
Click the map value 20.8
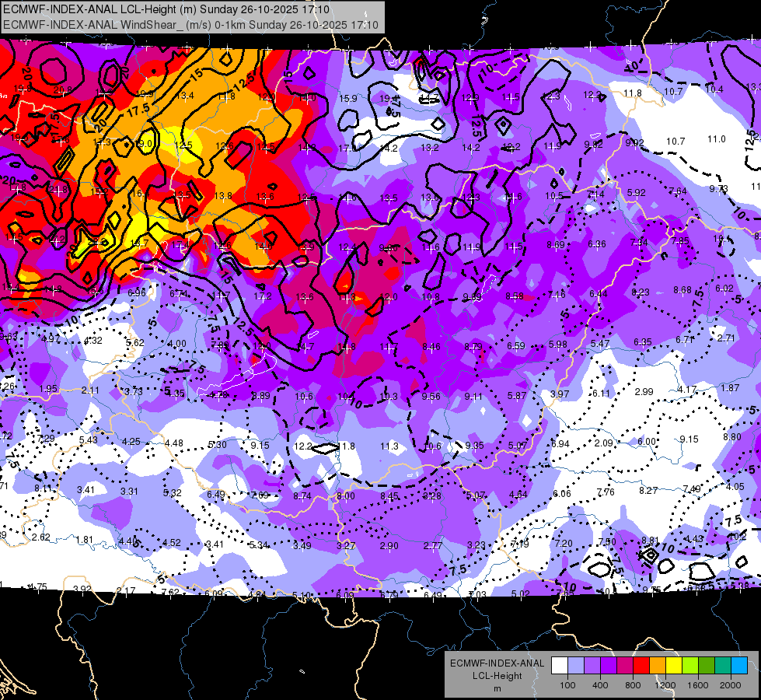pyautogui.click(x=63, y=90)
